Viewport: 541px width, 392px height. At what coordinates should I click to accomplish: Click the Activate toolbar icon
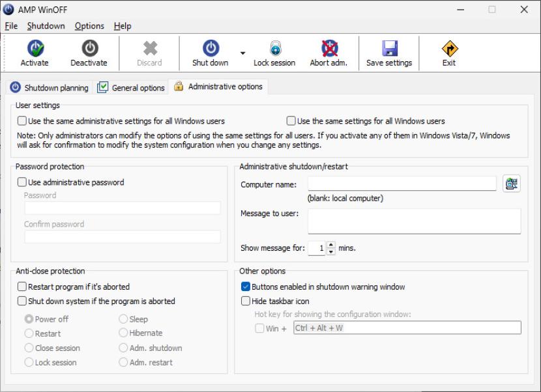(x=35, y=49)
